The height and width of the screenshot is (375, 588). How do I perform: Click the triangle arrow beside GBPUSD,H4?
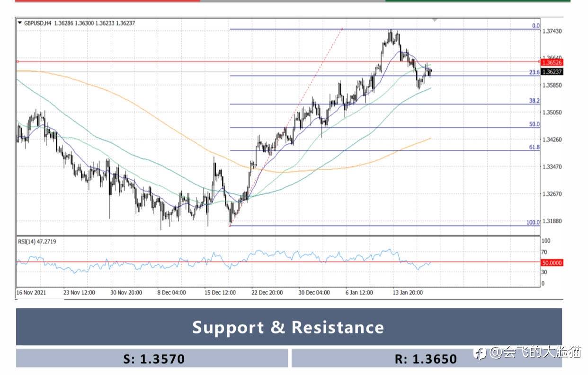[19, 22]
